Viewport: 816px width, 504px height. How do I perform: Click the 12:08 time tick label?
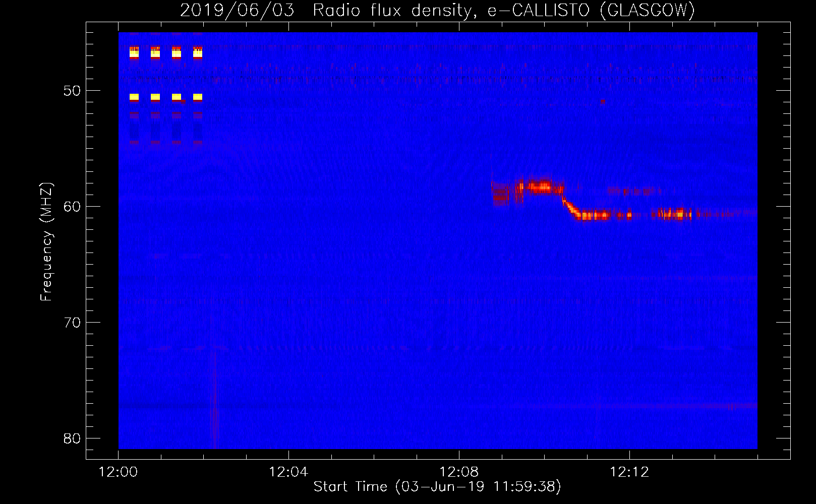(x=459, y=472)
